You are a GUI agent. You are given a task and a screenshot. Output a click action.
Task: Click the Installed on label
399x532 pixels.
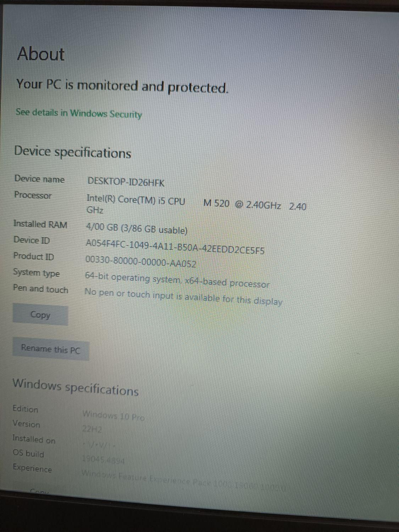click(34, 439)
